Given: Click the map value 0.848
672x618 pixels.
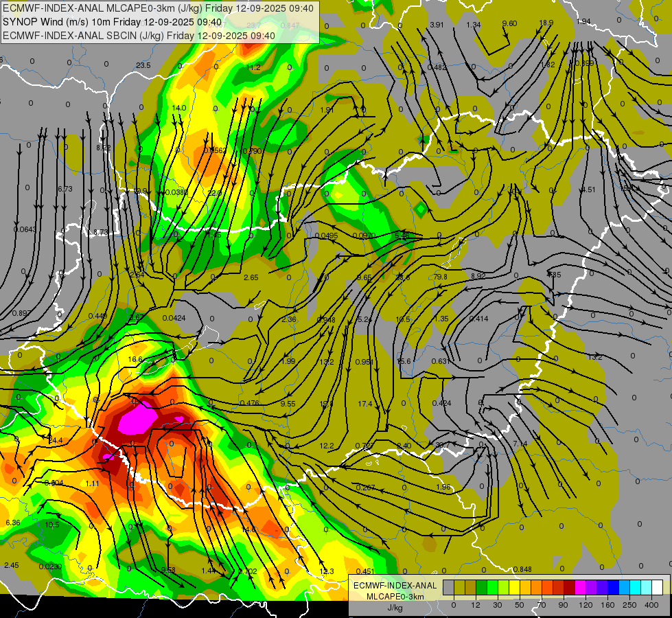Looking at the screenshot, I should 522,569.
